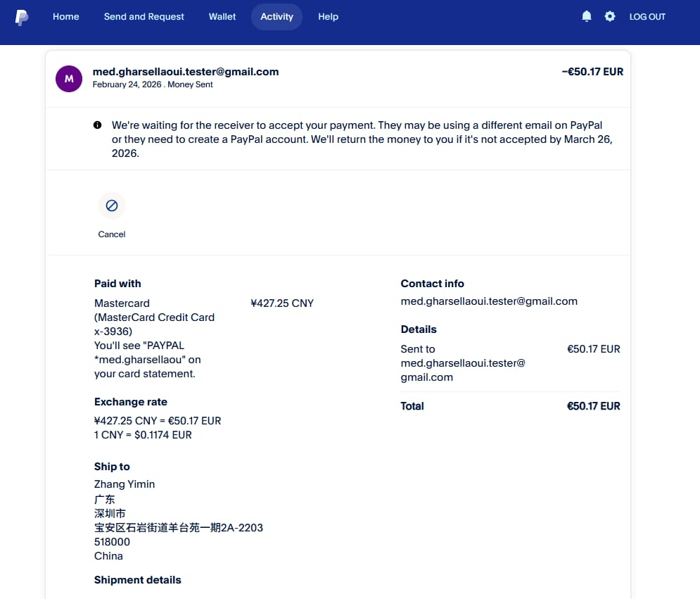Click the Total €50.17 EUR amount
Screen dimensions: 700x599
point(593,406)
